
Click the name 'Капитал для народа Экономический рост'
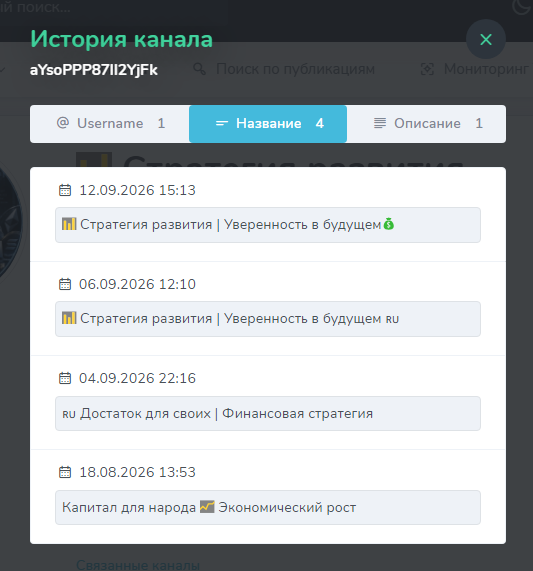[x=268, y=508]
